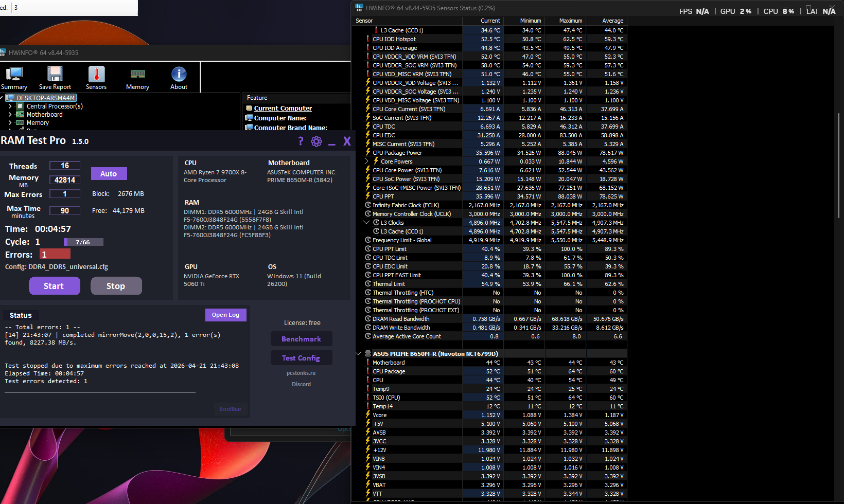This screenshot has width=844, height=504.
Task: Select the CPU Core Power (SVI3 TFN) row
Action: pyautogui.click(x=489, y=170)
